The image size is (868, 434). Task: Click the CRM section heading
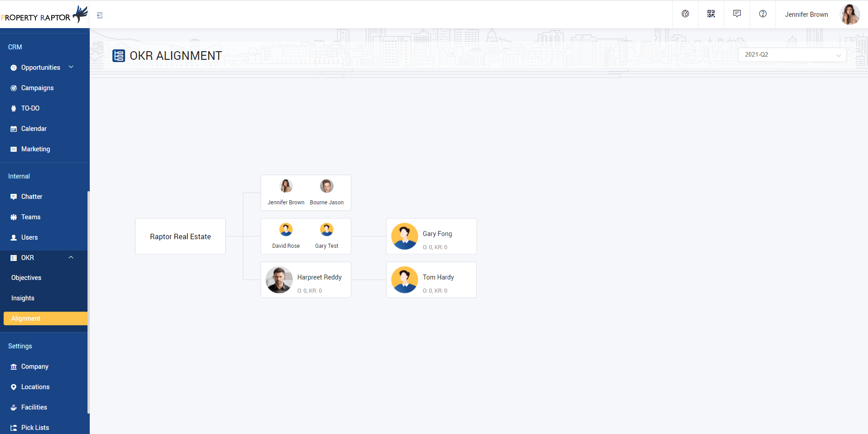tap(15, 47)
